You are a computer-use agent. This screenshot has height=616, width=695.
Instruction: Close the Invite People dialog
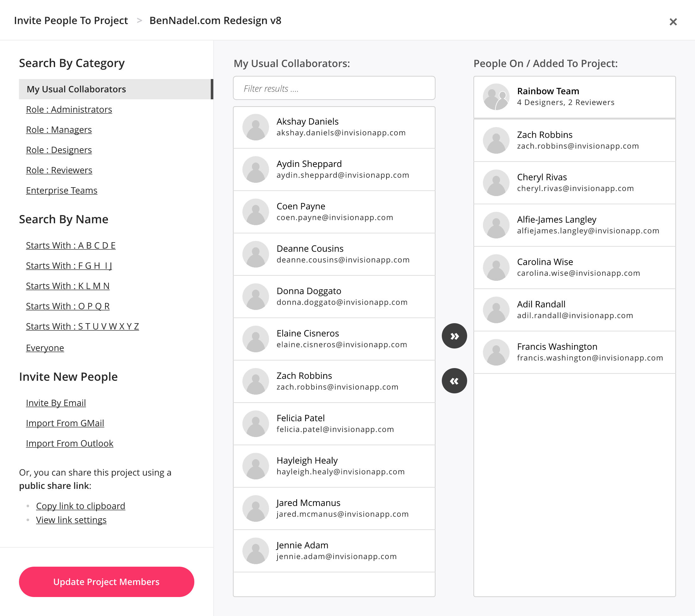[673, 22]
